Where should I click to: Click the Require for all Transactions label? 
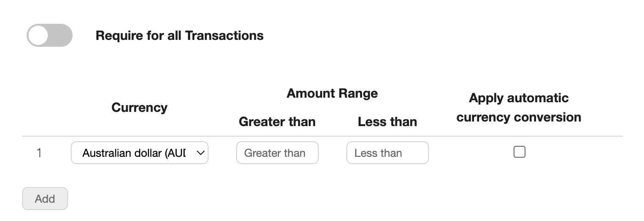[x=180, y=35]
